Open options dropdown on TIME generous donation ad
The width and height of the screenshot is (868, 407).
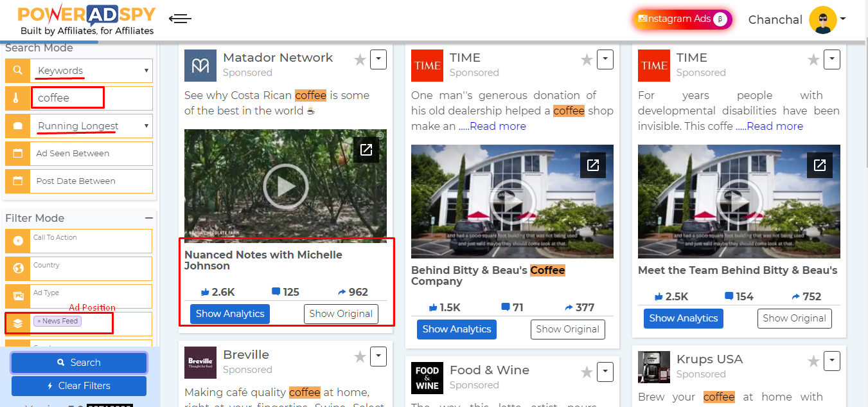[x=605, y=60]
